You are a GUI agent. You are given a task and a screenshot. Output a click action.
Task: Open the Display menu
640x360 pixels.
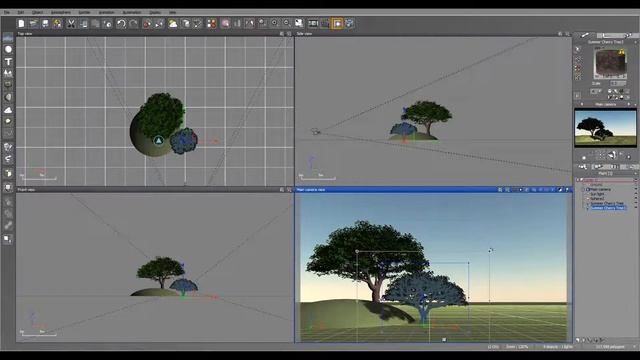pos(155,13)
